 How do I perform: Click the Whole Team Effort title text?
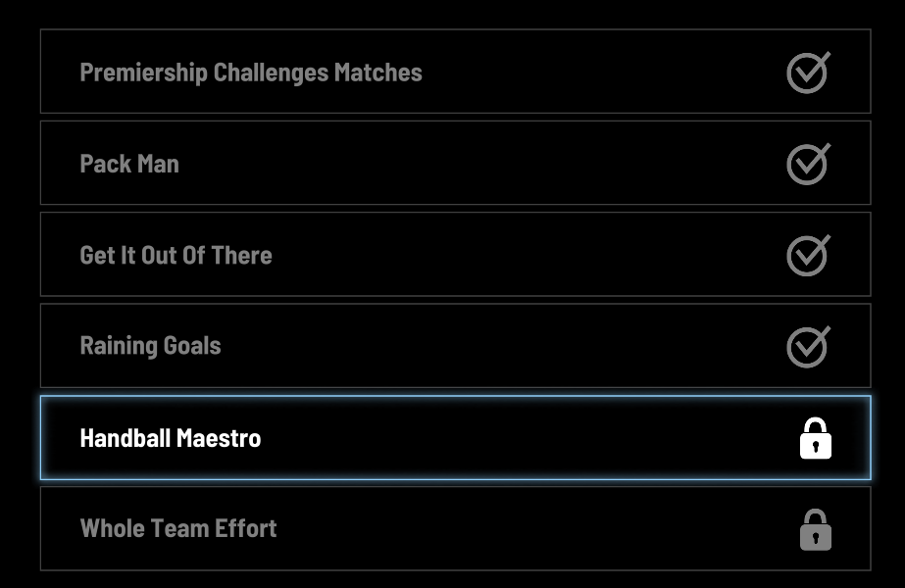(178, 528)
